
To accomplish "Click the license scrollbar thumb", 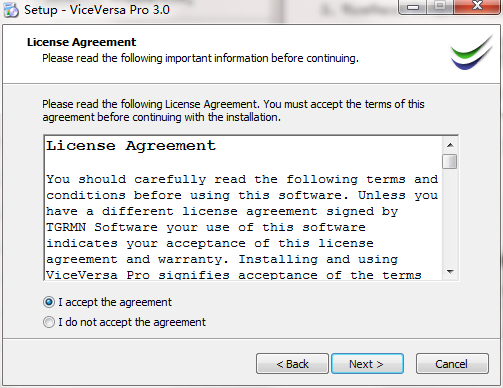I will (x=450, y=162).
